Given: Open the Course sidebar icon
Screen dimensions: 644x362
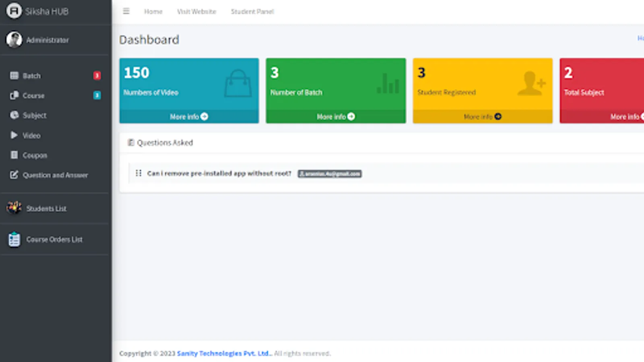Looking at the screenshot, I should (14, 95).
